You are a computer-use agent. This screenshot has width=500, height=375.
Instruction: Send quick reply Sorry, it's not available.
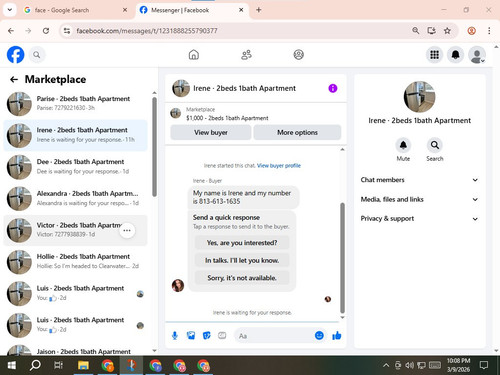click(x=242, y=278)
